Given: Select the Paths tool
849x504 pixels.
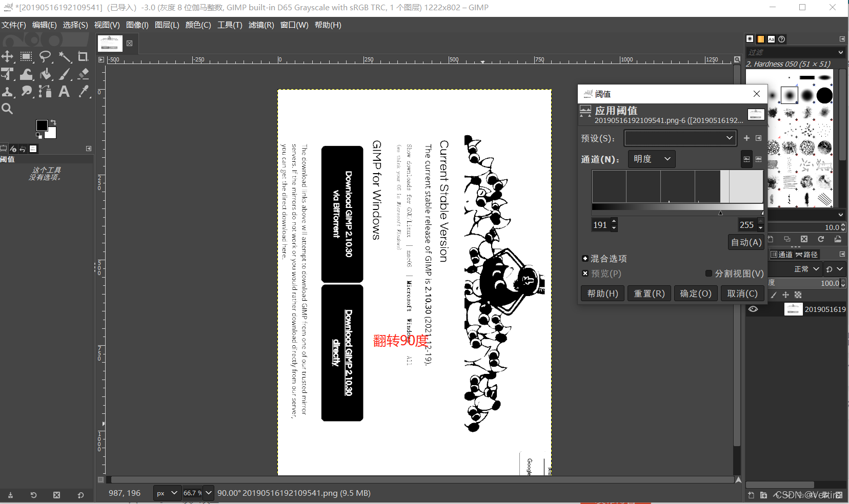Looking at the screenshot, I should (x=46, y=92).
